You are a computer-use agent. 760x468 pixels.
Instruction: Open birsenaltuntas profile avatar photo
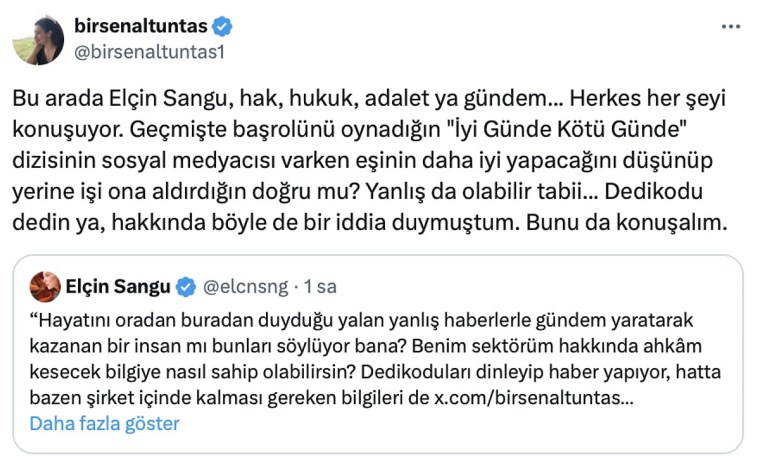pos(39,41)
